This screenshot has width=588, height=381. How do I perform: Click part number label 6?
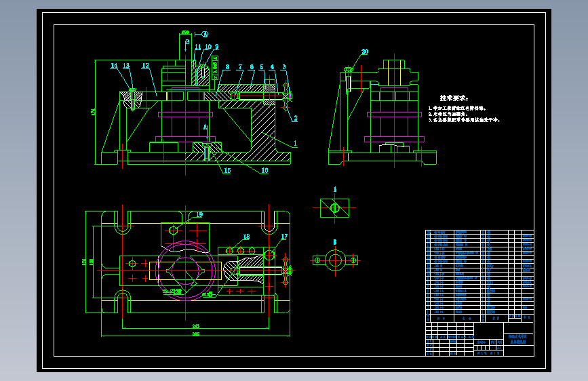click(252, 66)
